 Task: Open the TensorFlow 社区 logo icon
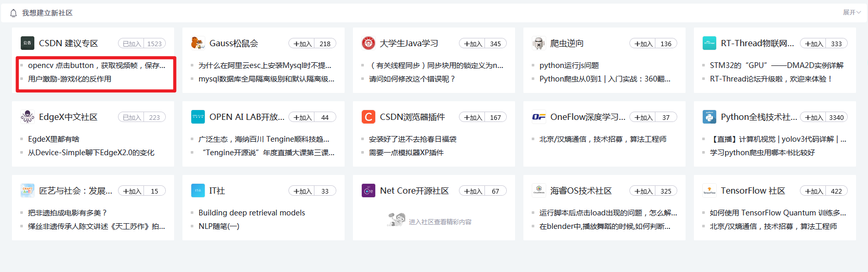(x=709, y=191)
